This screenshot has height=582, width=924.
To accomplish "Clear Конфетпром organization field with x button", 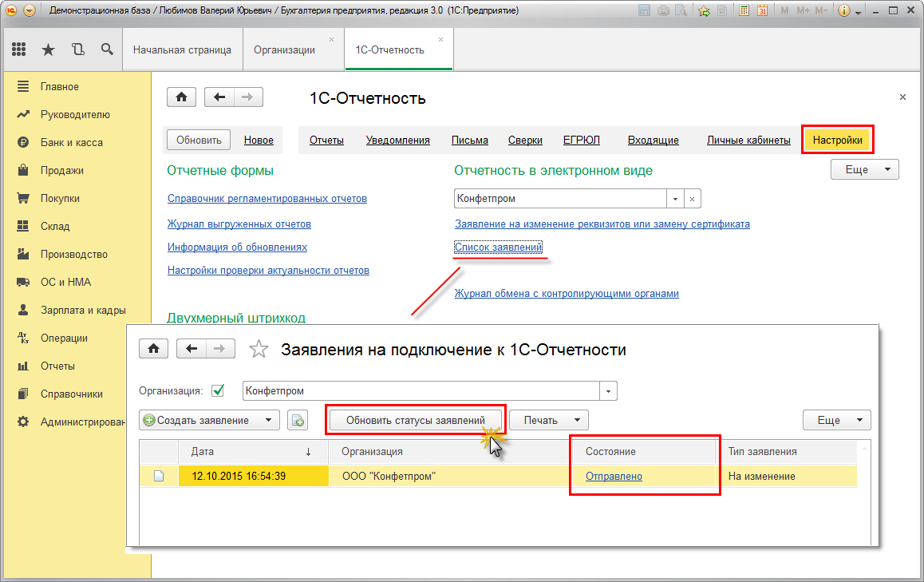I will pos(693,199).
